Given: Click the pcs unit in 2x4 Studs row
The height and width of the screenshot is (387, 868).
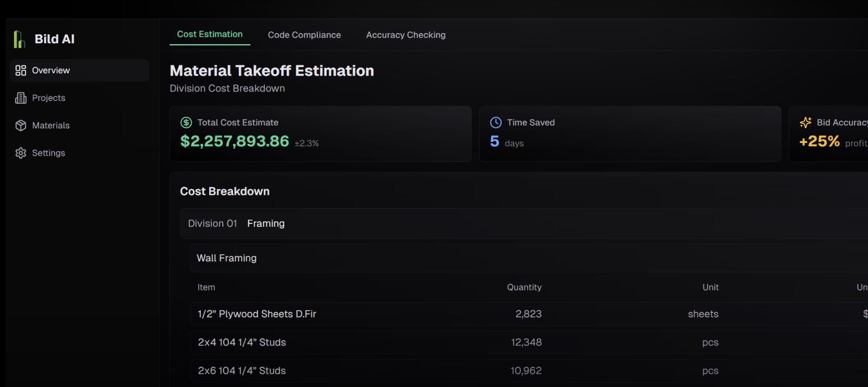Looking at the screenshot, I should [710, 343].
